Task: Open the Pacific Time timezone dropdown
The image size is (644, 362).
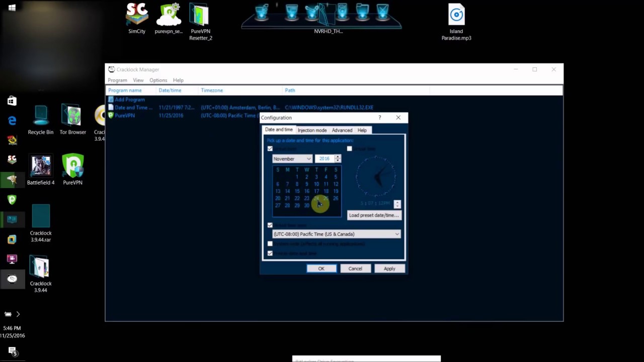Action: (x=337, y=234)
